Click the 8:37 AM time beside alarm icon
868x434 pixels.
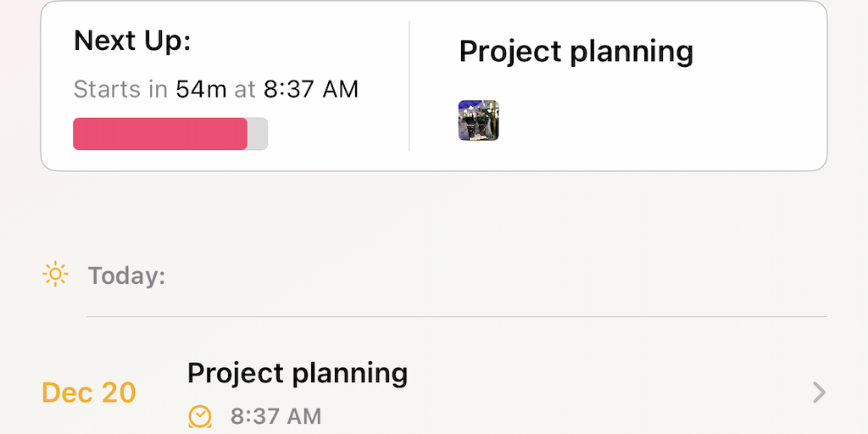tap(275, 416)
